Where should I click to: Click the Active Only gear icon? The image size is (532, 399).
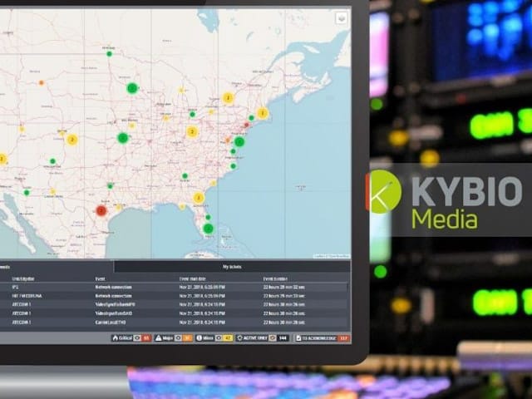[x=240, y=338]
